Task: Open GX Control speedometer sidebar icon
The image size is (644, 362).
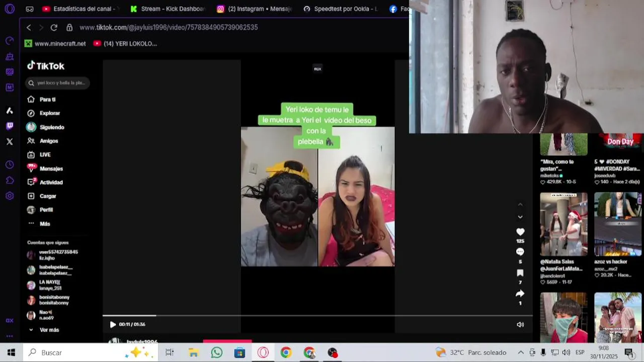Action: 10,40
